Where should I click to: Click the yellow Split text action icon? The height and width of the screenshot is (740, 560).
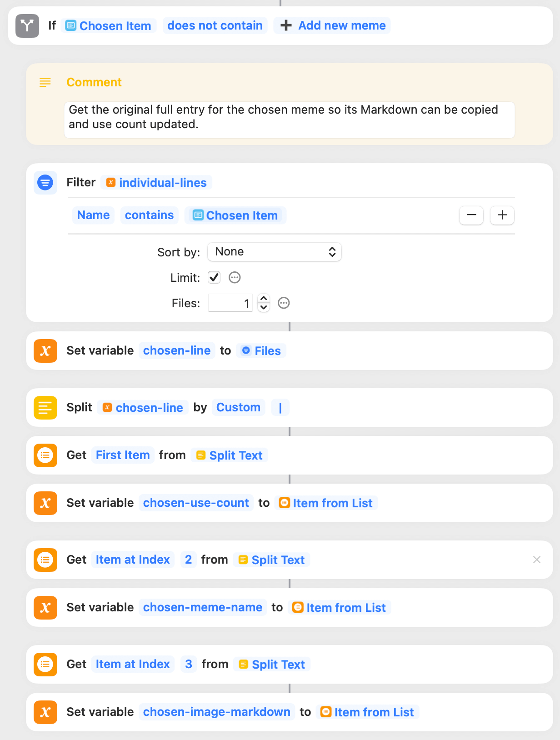[45, 407]
